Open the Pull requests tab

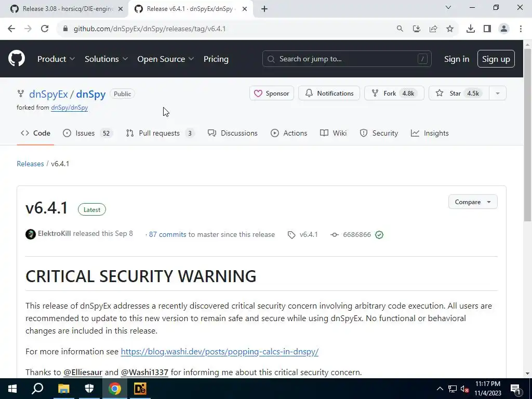[160, 133]
